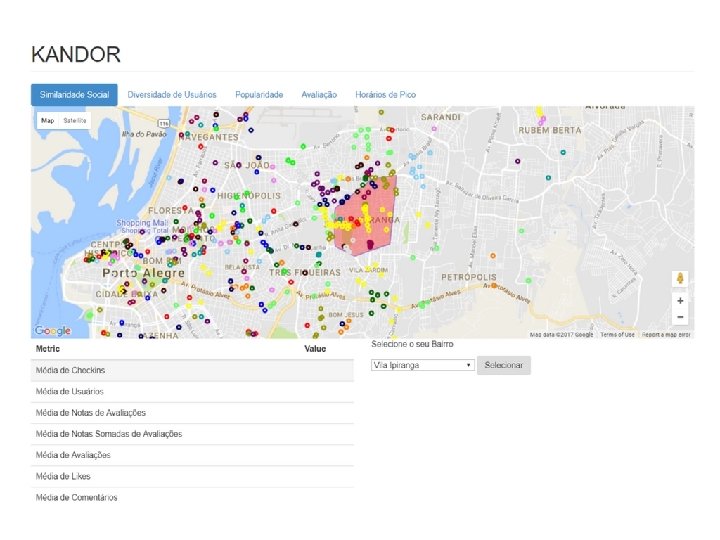
Task: Click the Google logo on map
Action: point(53,331)
